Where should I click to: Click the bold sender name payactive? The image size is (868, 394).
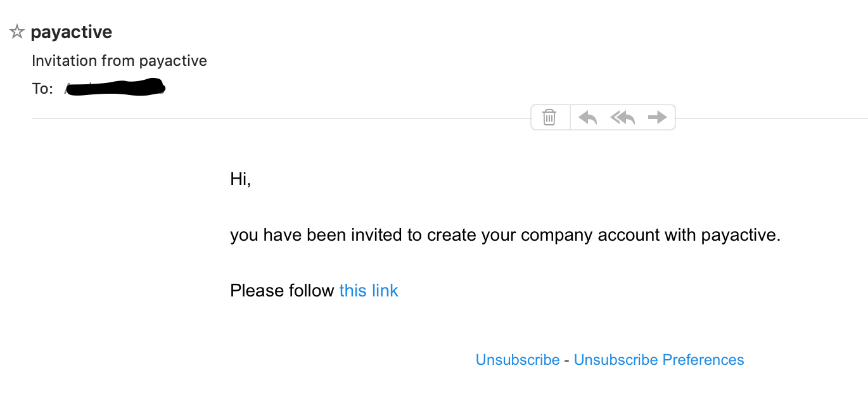click(x=72, y=32)
